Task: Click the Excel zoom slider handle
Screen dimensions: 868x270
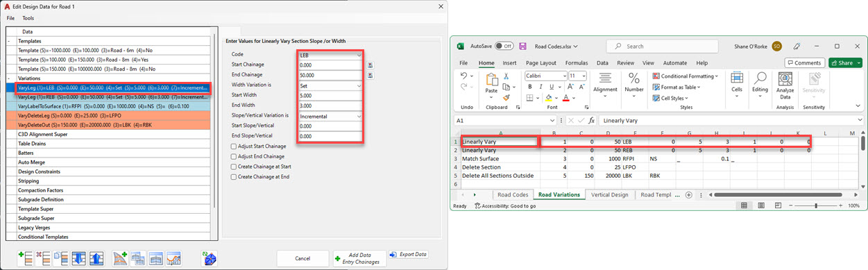Action: point(815,206)
